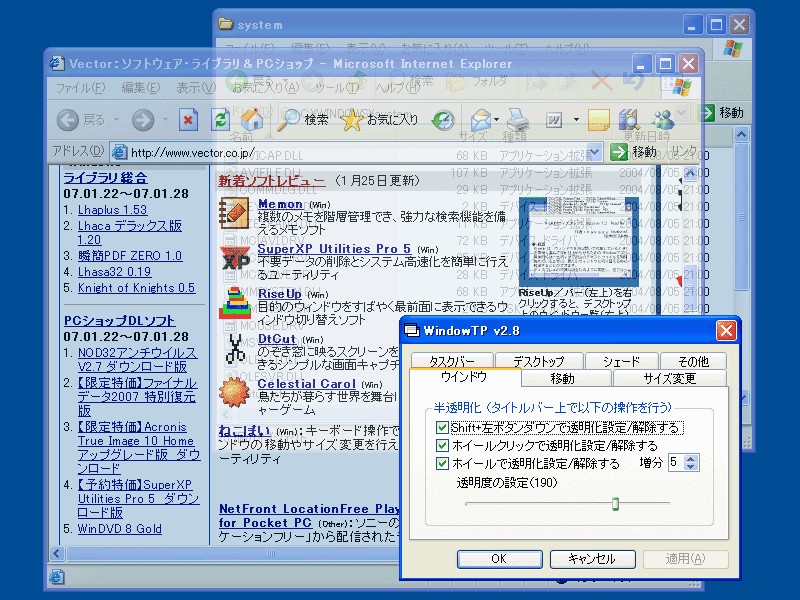Switch to the デスクトップ tab in WindowTP
This screenshot has height=600, width=800.
(539, 360)
